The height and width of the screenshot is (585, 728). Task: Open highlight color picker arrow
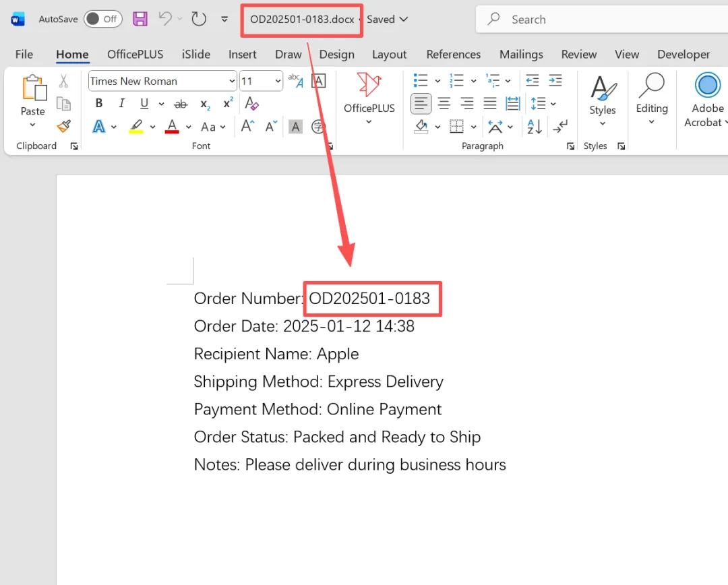152,127
